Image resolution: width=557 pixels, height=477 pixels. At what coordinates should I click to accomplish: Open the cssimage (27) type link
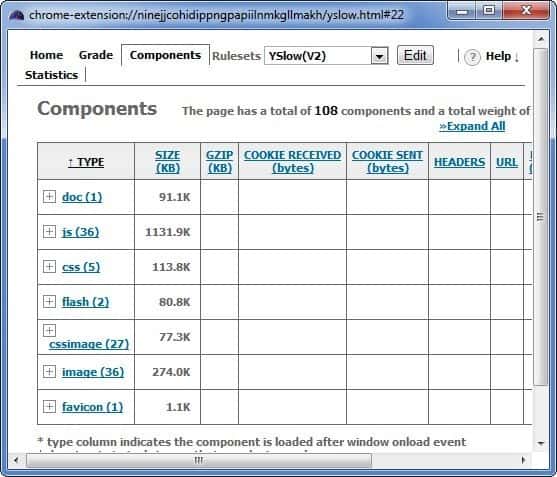[89, 344]
